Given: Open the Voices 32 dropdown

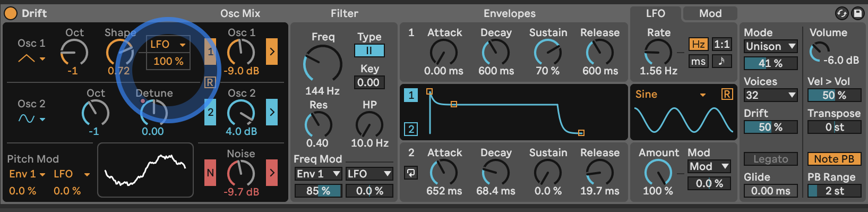Looking at the screenshot, I should coord(771,95).
